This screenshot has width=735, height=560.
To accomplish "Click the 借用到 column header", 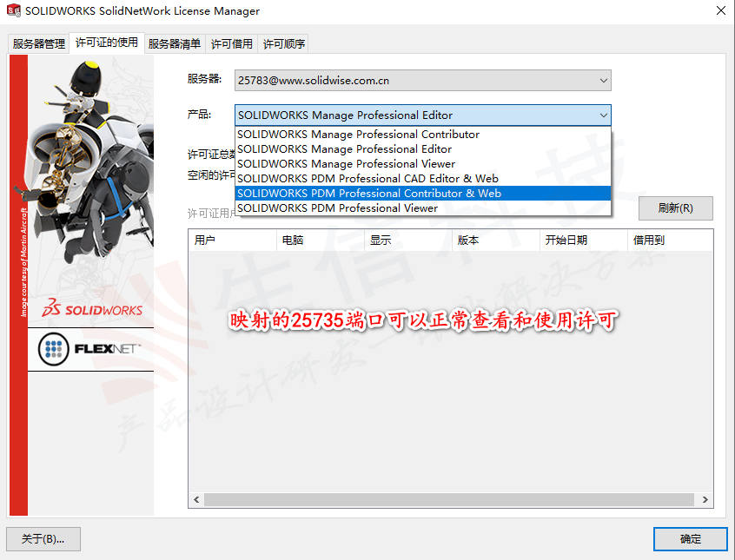I will pyautogui.click(x=671, y=240).
